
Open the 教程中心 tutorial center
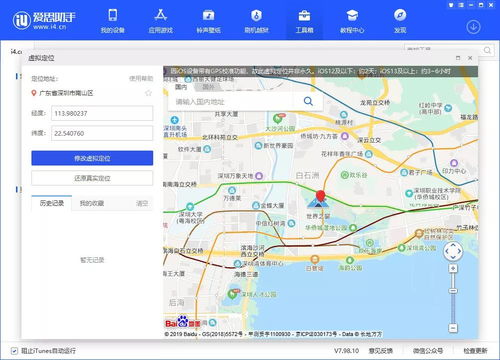(352, 21)
